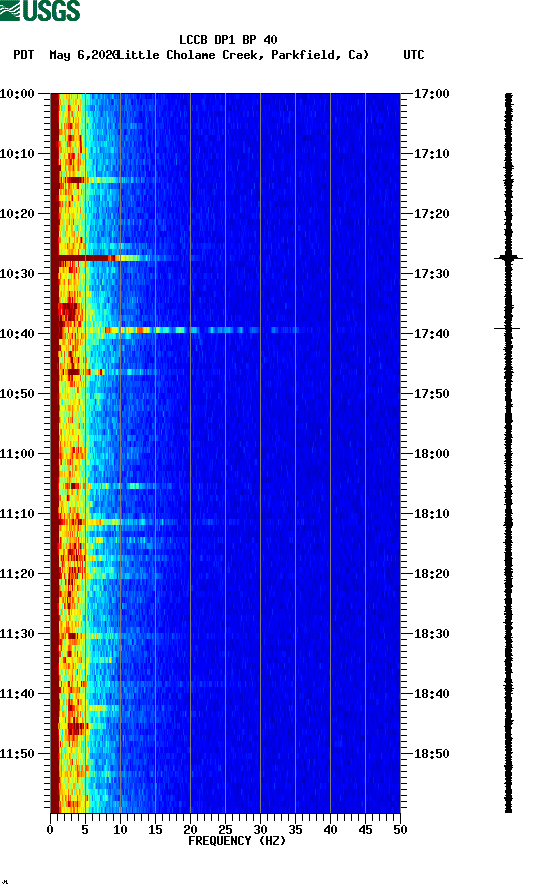Click the 0 Hz frequency axis label

50,830
